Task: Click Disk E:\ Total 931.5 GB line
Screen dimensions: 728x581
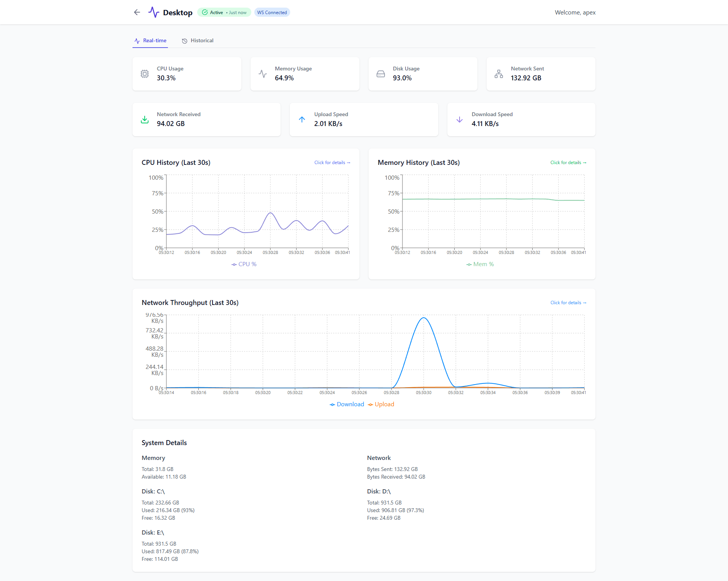Action: pyautogui.click(x=159, y=544)
